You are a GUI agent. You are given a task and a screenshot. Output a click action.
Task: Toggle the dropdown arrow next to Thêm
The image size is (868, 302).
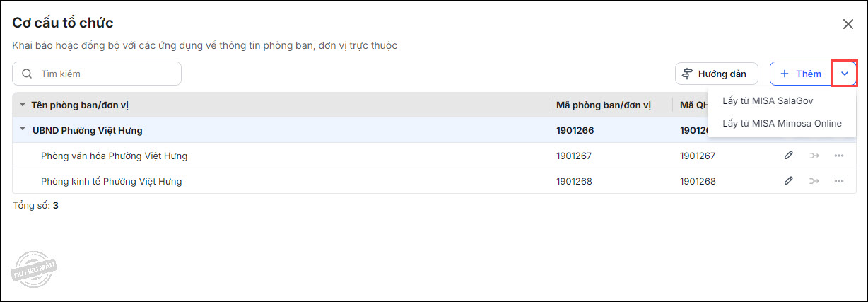pyautogui.click(x=844, y=74)
